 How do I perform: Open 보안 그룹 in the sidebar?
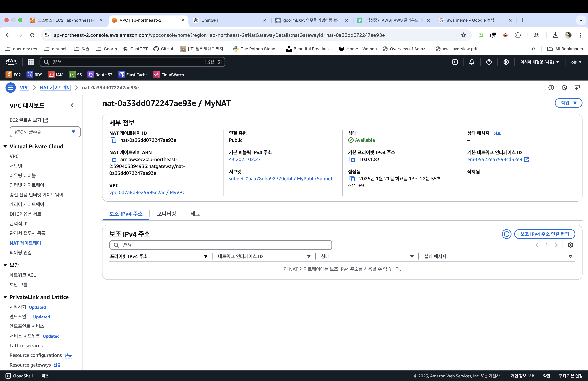pyautogui.click(x=19, y=284)
